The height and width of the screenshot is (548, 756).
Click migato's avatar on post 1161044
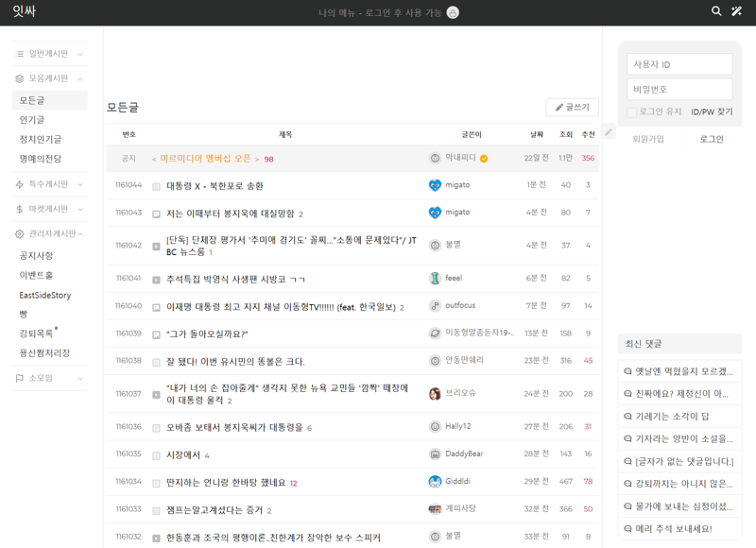click(435, 185)
